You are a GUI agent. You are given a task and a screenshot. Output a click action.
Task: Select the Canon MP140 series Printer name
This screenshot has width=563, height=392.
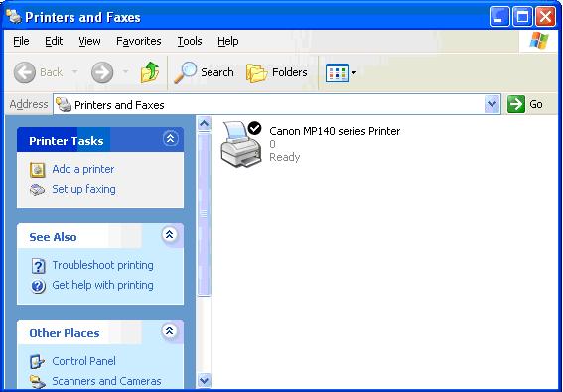point(335,131)
